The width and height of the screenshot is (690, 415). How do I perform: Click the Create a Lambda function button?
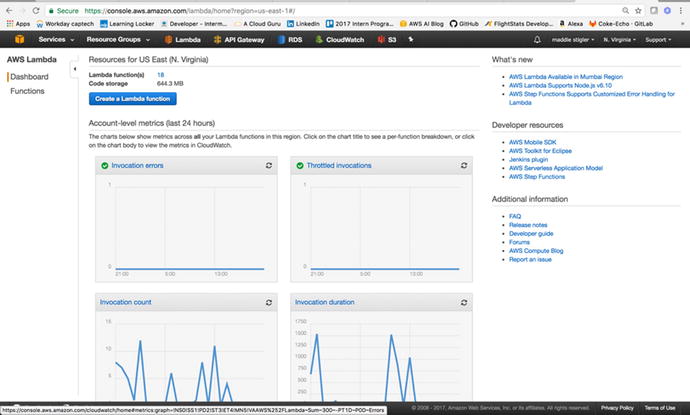pos(132,99)
